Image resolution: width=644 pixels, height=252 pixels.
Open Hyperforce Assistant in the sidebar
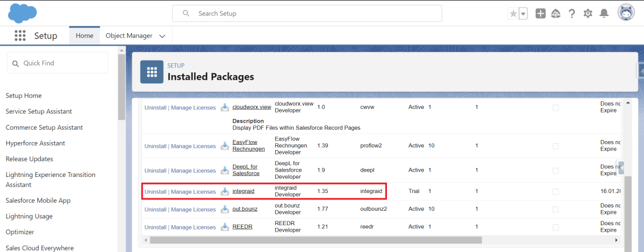click(35, 143)
